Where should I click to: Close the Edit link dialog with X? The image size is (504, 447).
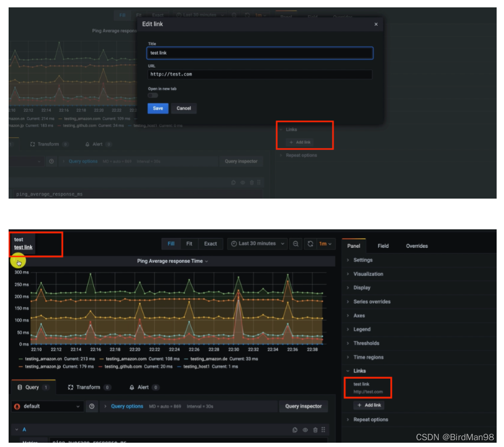click(x=376, y=25)
